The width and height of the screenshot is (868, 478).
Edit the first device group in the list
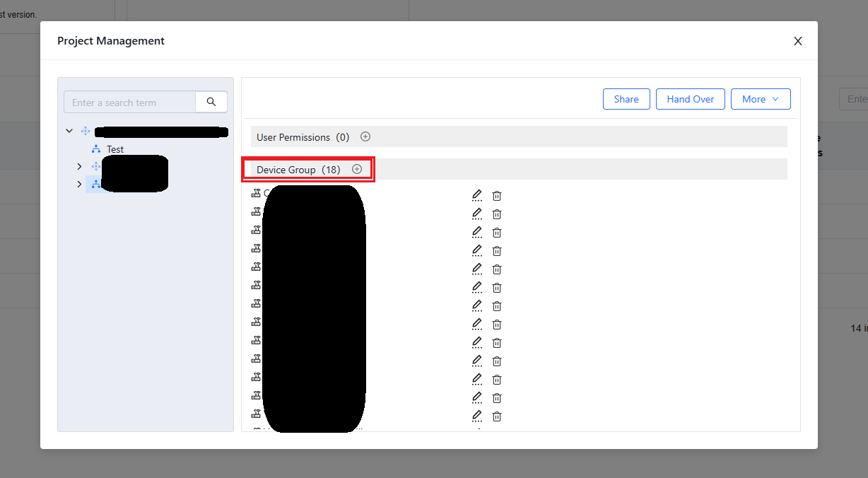pyautogui.click(x=477, y=195)
